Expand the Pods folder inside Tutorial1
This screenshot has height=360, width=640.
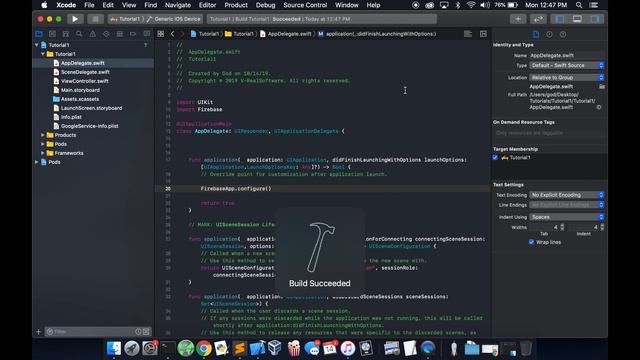[x=43, y=144]
